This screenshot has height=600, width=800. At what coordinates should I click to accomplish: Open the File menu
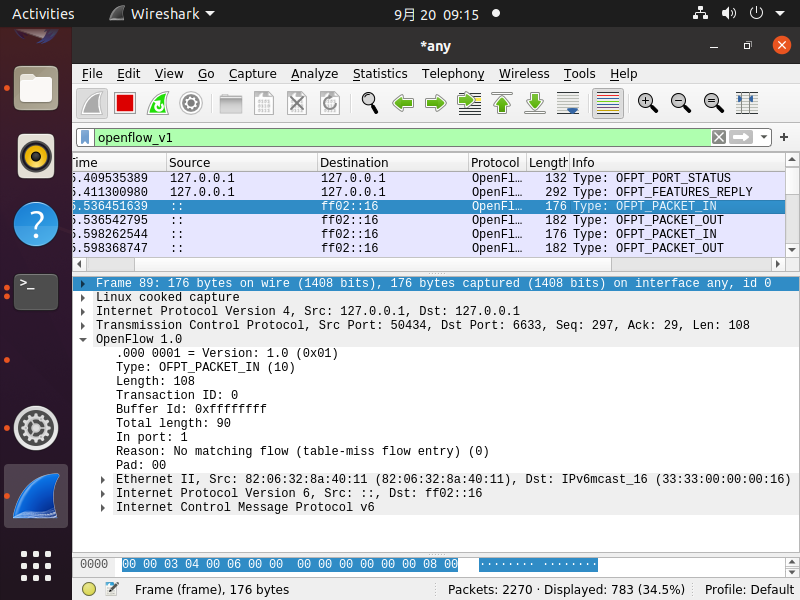(x=92, y=74)
